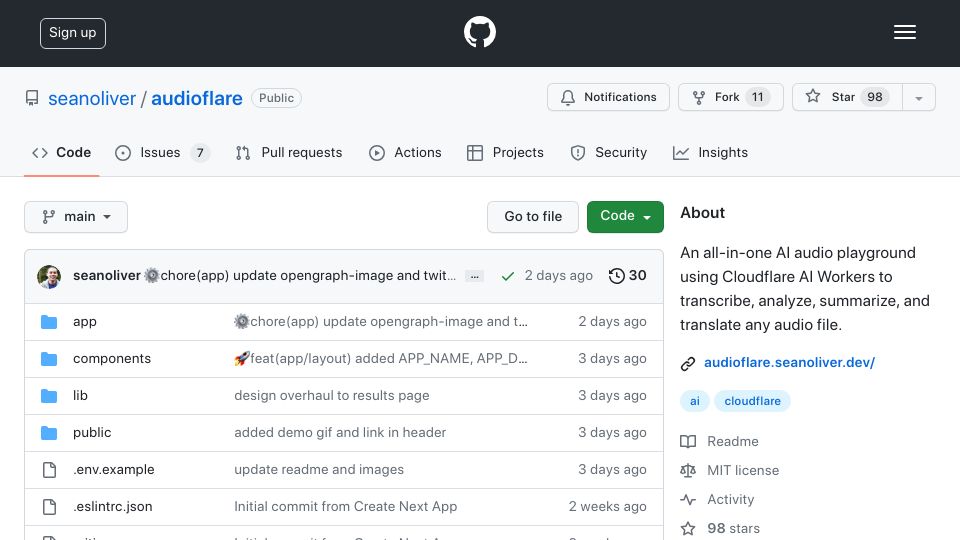The height and width of the screenshot is (540, 960).
Task: Expand the truncated commit message ellipsis
Action: pos(474,276)
